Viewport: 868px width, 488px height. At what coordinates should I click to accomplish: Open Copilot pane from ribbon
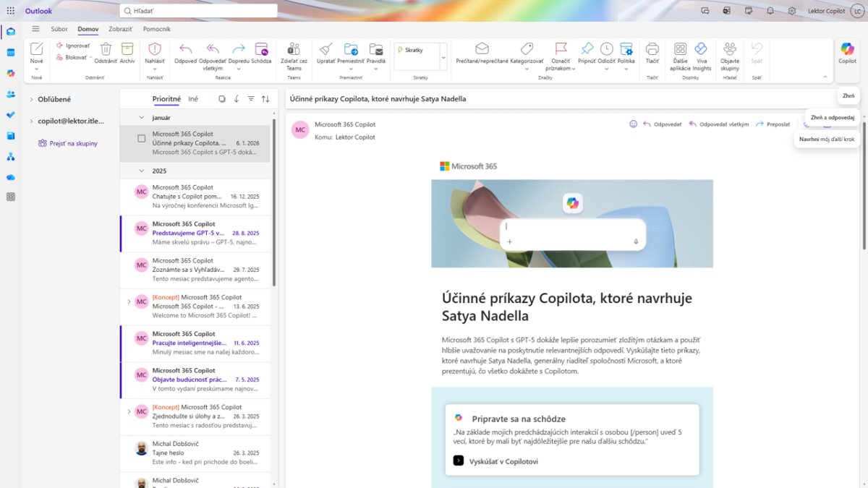tap(847, 49)
